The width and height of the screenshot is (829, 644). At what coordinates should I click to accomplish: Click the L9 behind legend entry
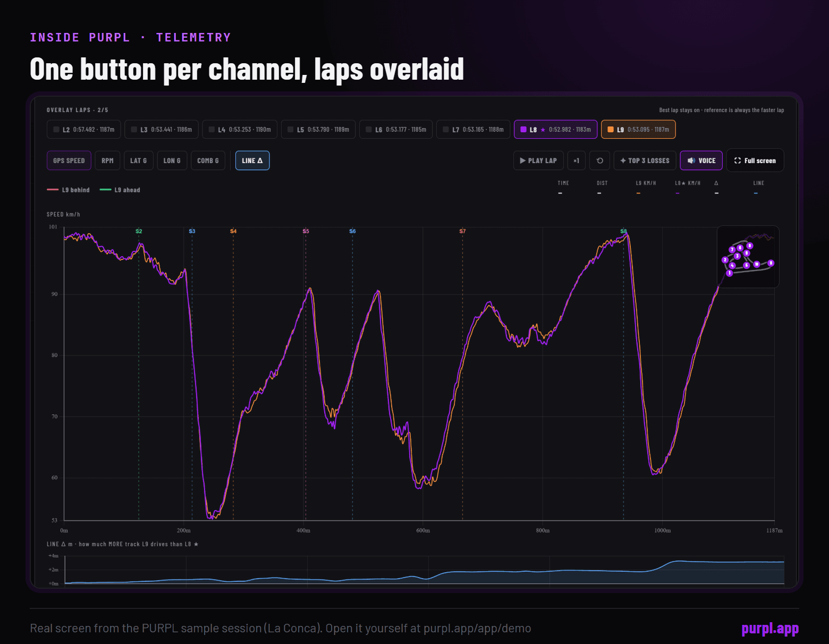point(69,190)
